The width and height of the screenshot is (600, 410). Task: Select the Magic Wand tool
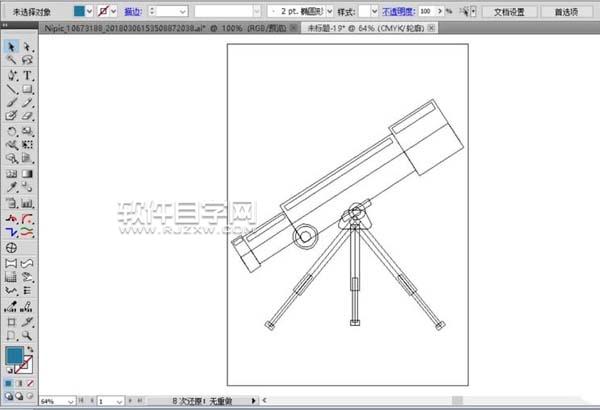point(11,60)
